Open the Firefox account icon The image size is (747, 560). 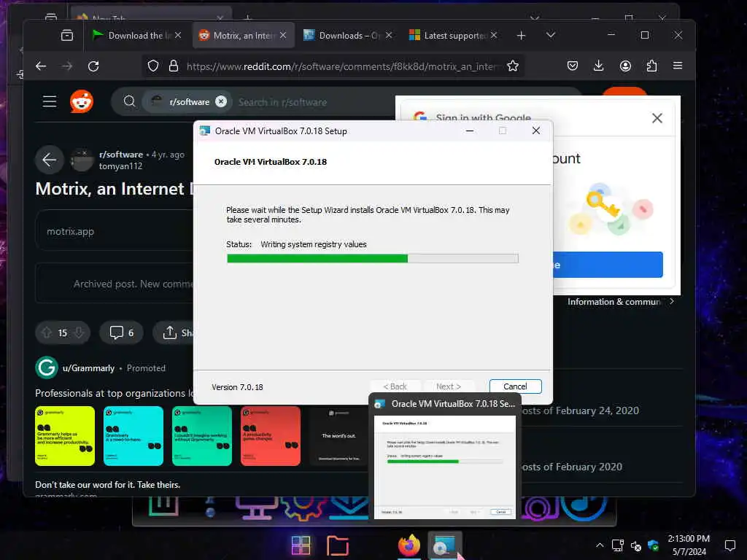click(625, 66)
